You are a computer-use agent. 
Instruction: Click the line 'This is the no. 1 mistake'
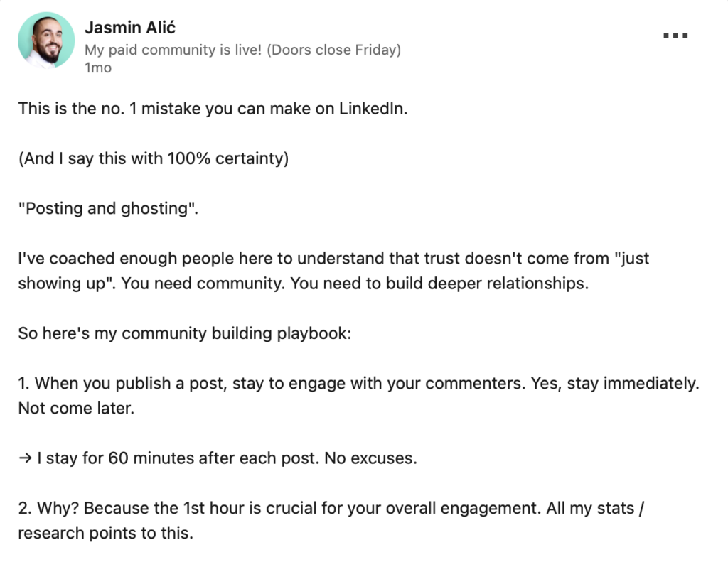tap(213, 109)
